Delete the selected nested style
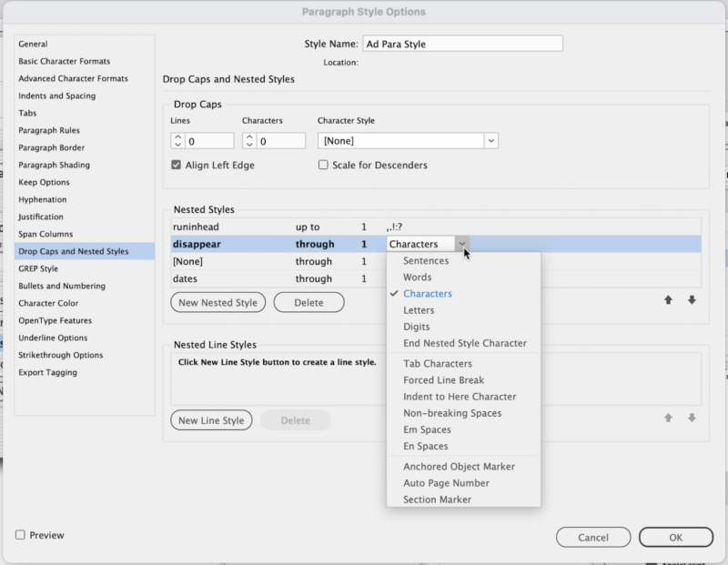 308,302
